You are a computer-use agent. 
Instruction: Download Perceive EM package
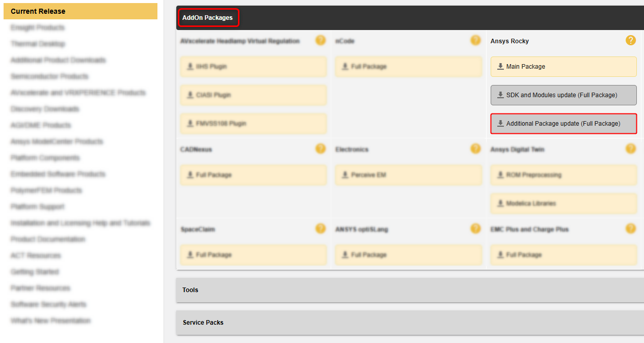[408, 175]
